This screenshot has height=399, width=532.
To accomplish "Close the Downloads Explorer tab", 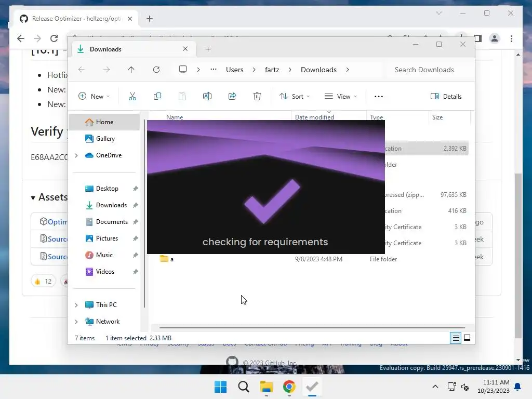I will pos(185,49).
